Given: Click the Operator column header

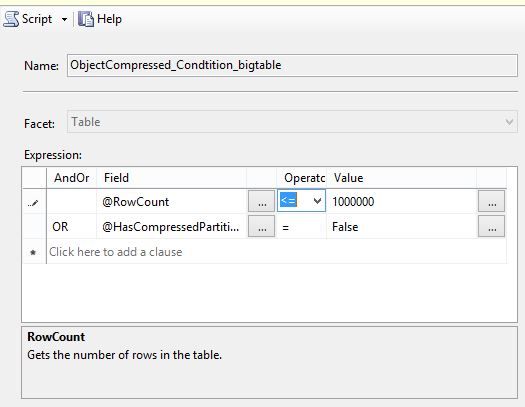Looking at the screenshot, I should 301,178.
